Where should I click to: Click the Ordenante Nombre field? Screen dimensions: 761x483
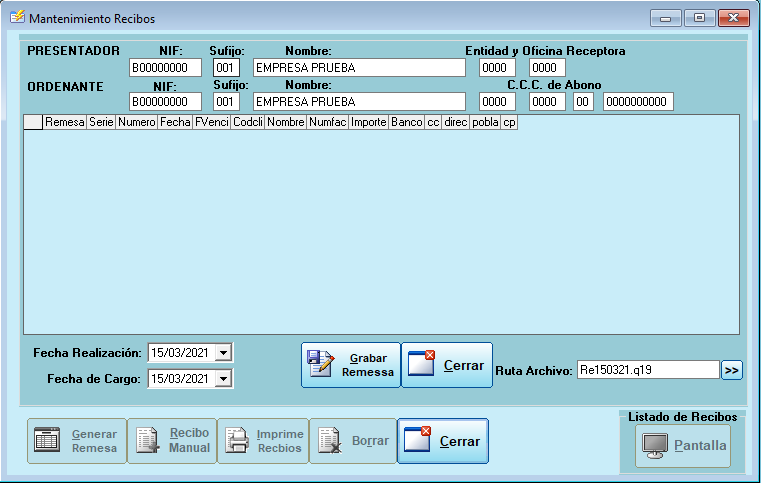pos(359,101)
